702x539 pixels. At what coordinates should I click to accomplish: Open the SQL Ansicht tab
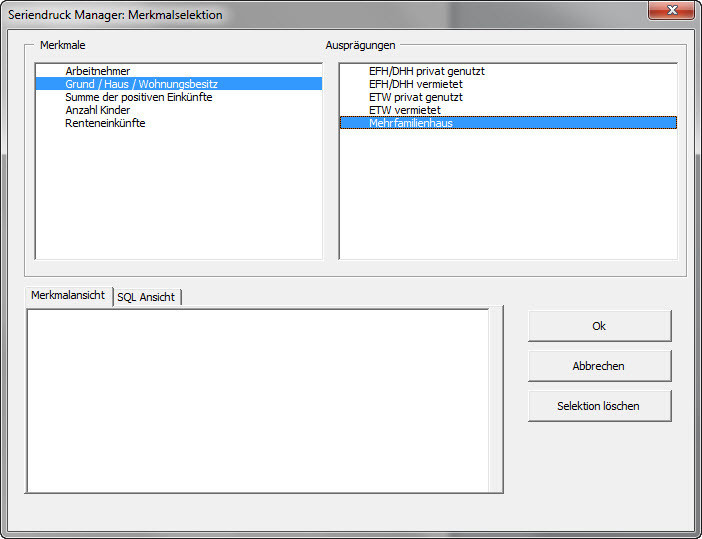click(146, 297)
